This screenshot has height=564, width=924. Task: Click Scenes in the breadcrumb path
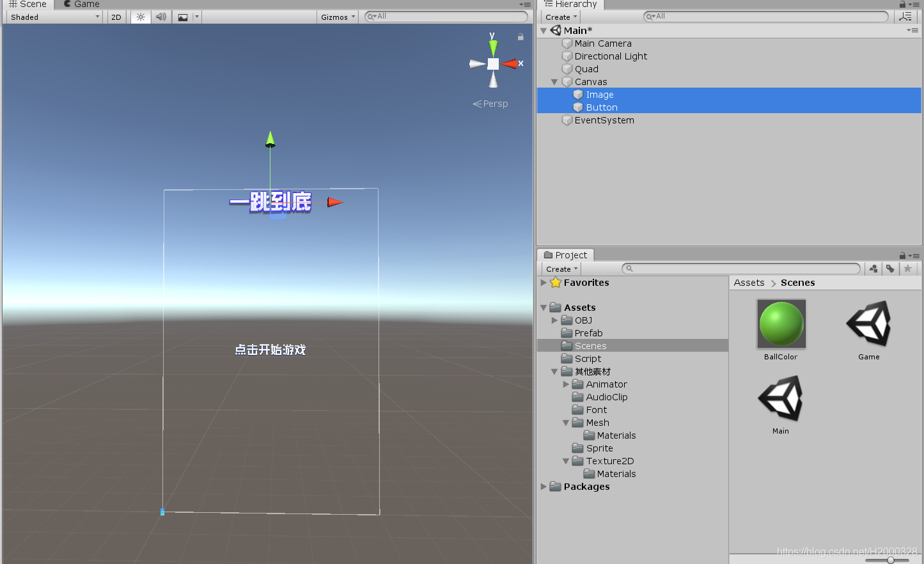pyautogui.click(x=797, y=283)
